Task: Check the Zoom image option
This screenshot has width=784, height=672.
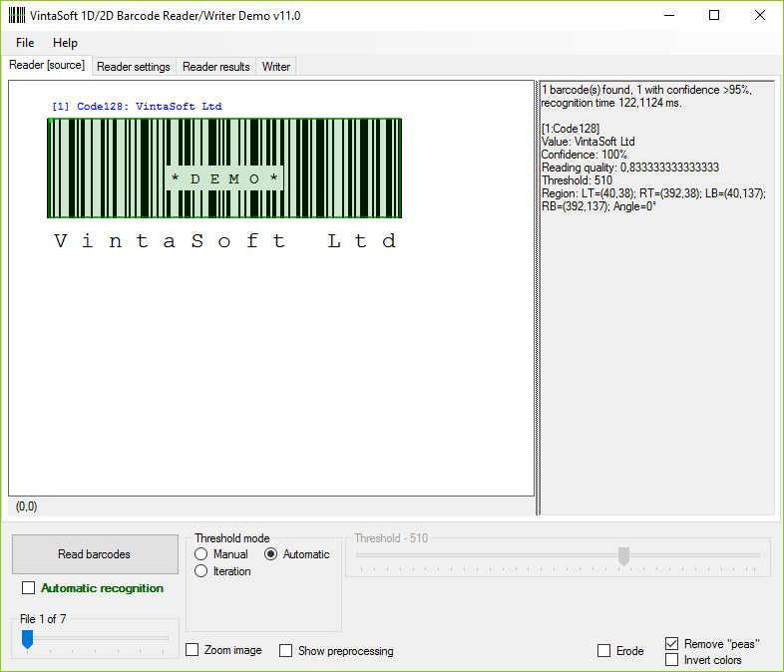Action: point(192,649)
